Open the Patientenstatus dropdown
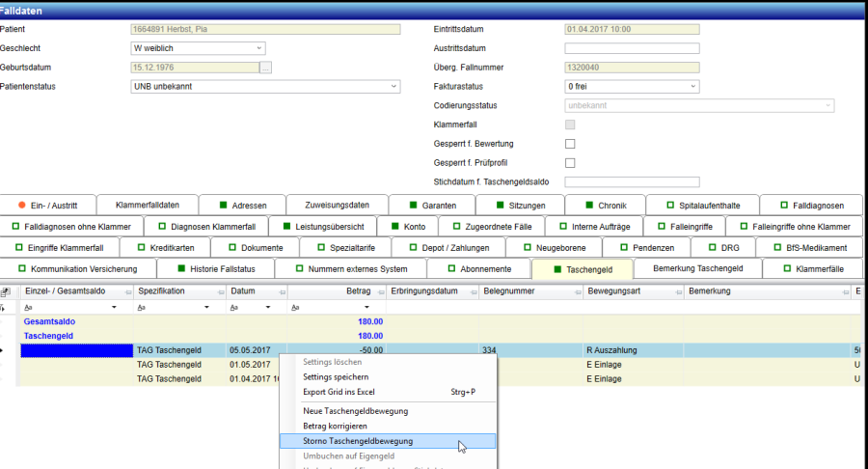868x469 pixels. 393,86
